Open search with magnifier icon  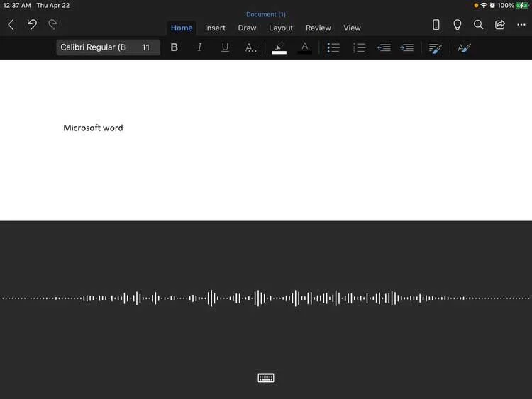tap(478, 24)
